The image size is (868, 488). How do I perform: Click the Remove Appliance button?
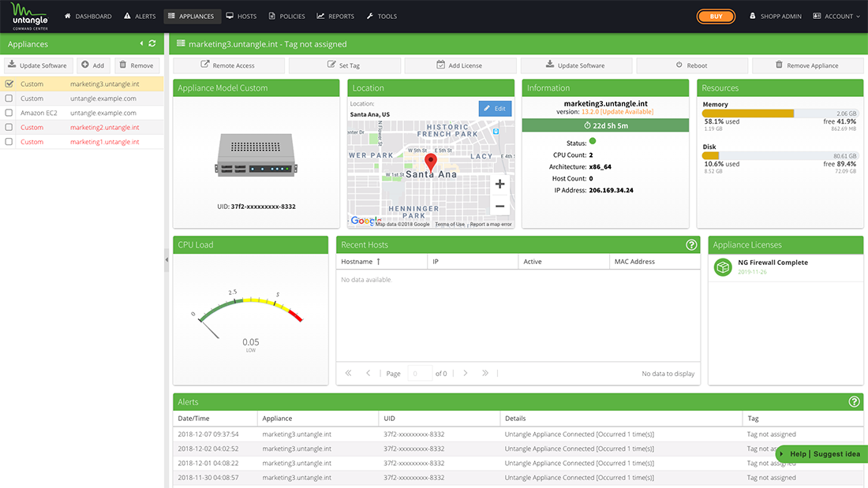808,65
